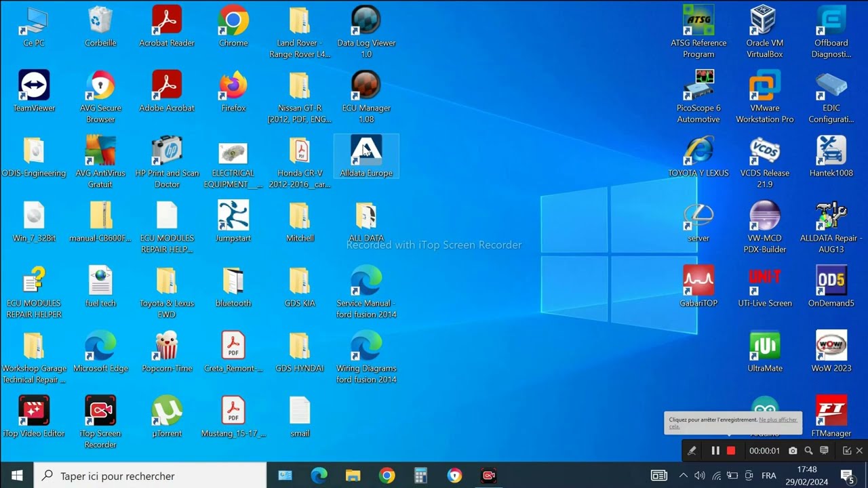The image size is (868, 488).
Task: Open File Explorer from the taskbar
Action: (353, 476)
